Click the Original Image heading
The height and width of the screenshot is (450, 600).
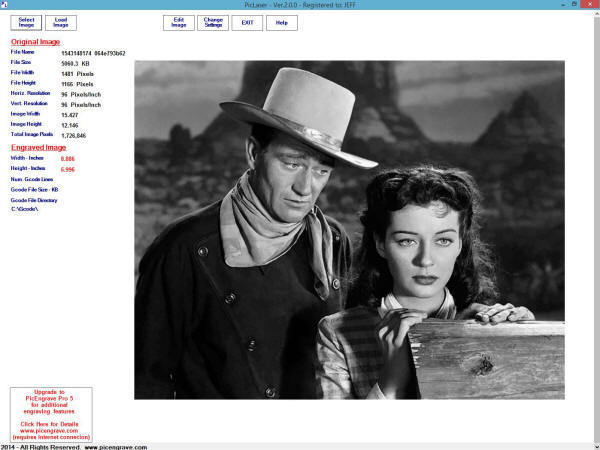(35, 42)
